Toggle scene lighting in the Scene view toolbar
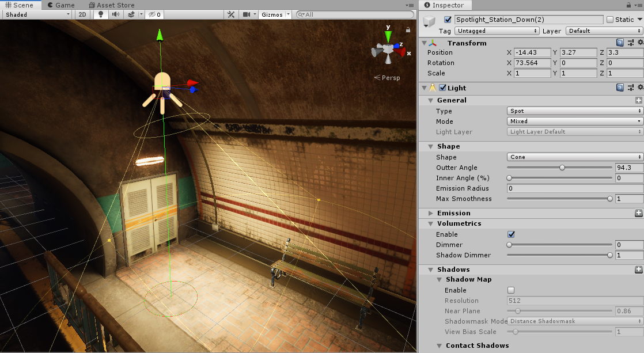 (100, 14)
